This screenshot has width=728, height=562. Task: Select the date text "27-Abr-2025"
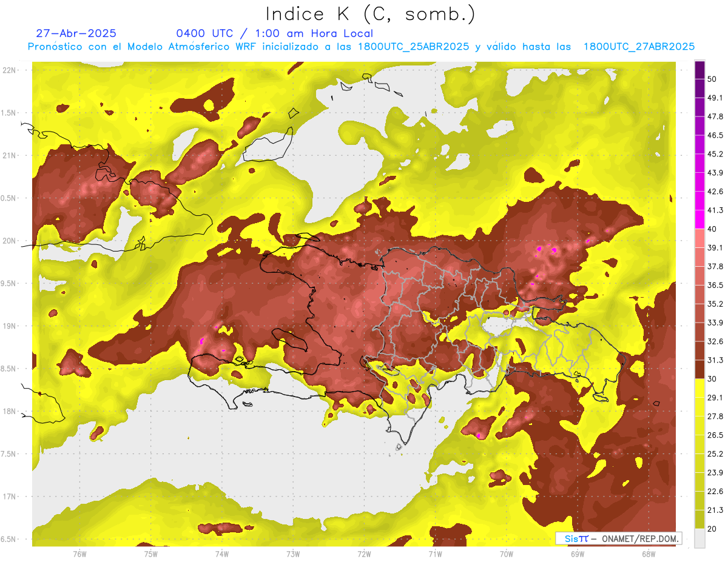click(76, 33)
